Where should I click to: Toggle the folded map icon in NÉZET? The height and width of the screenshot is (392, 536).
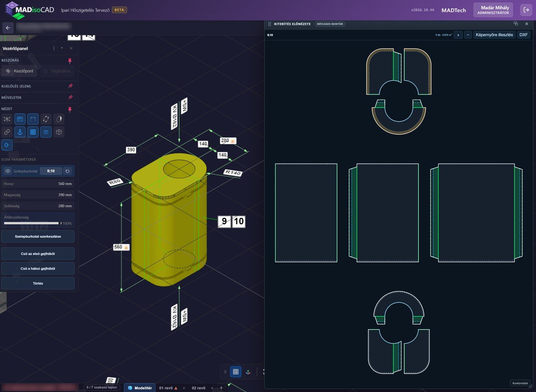point(46,132)
